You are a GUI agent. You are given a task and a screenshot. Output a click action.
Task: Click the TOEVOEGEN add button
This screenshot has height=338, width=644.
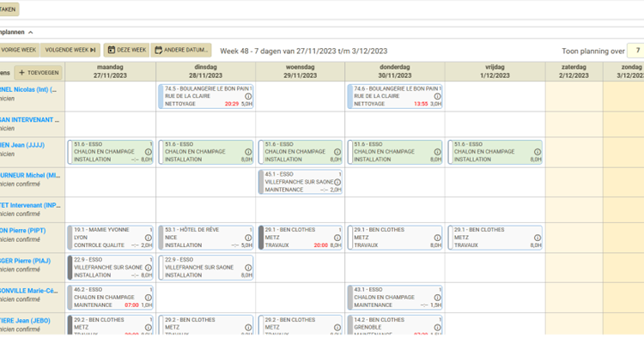(38, 73)
